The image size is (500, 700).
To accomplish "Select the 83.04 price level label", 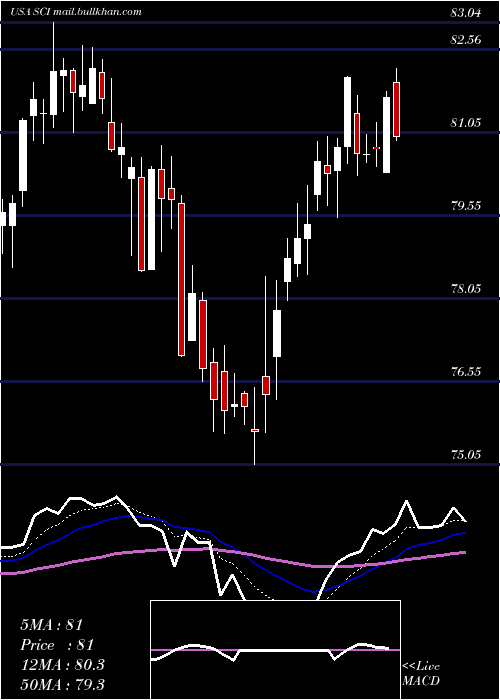I will [x=466, y=13].
